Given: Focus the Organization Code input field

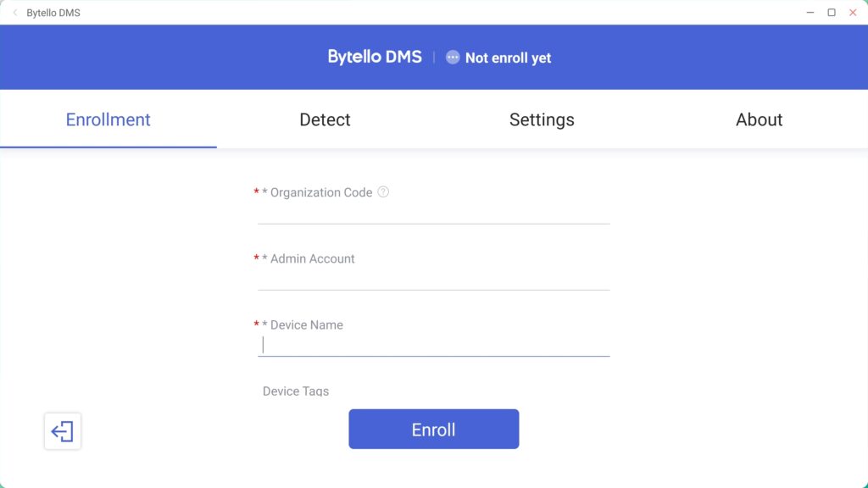Looking at the screenshot, I should coord(433,213).
